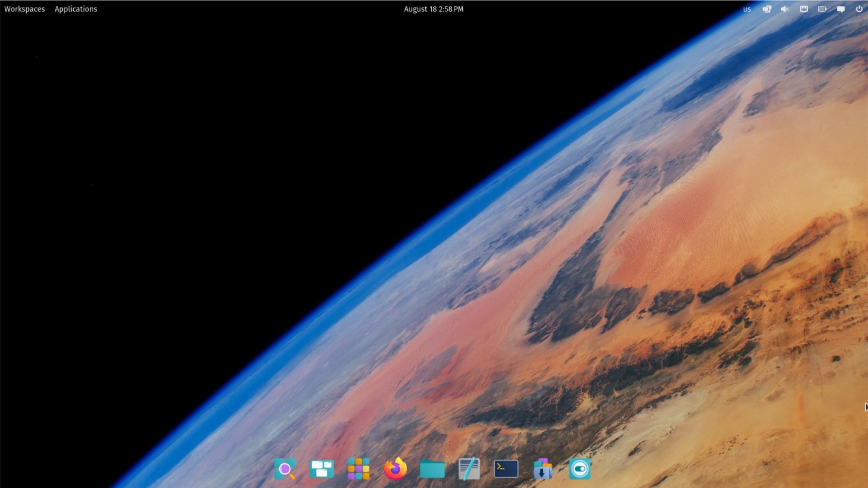The width and height of the screenshot is (868, 488).
Task: Show the workspaces overview from the dock
Action: [x=321, y=468]
